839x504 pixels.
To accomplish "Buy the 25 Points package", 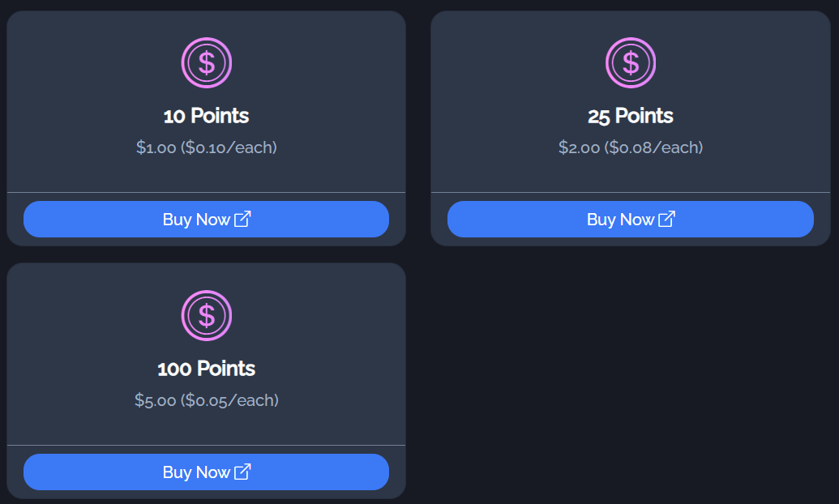I will tap(631, 220).
